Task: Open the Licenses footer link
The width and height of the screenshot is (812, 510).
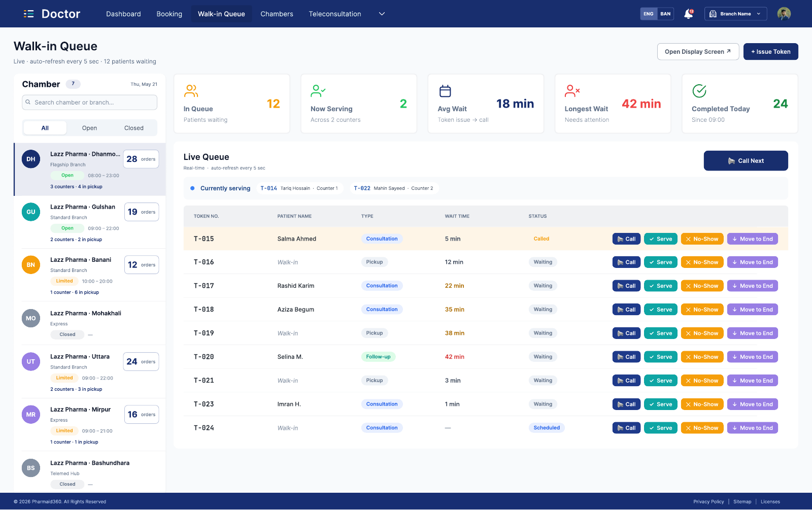Action: [770, 502]
